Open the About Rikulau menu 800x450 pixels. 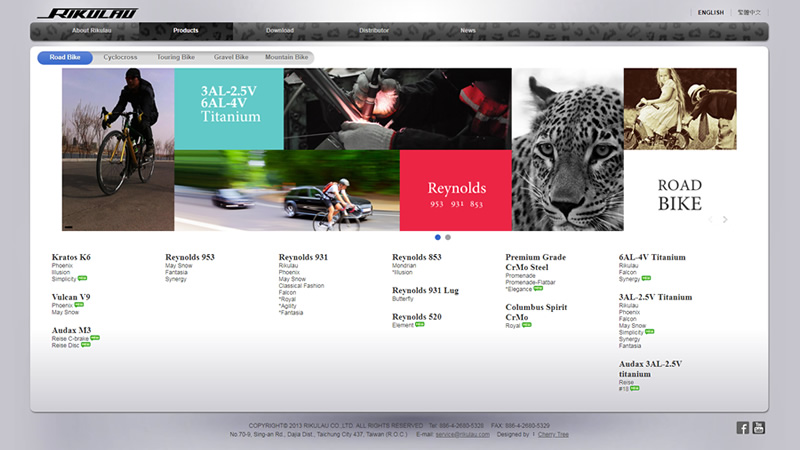(91, 31)
